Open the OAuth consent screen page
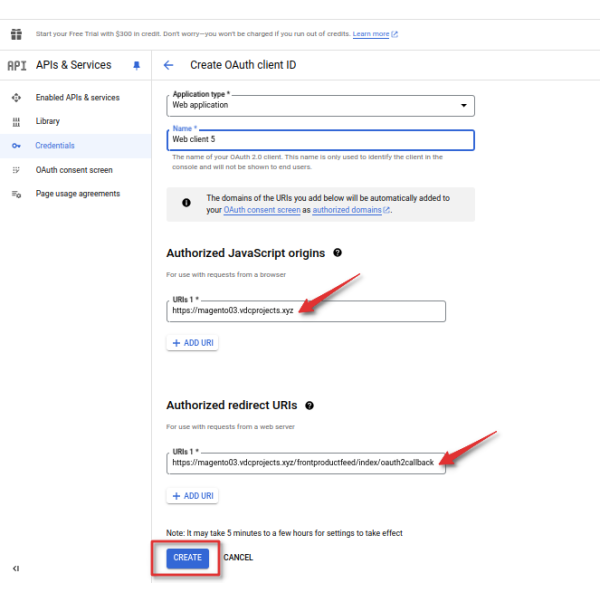Image resolution: width=600 pixels, height=600 pixels. [x=74, y=170]
